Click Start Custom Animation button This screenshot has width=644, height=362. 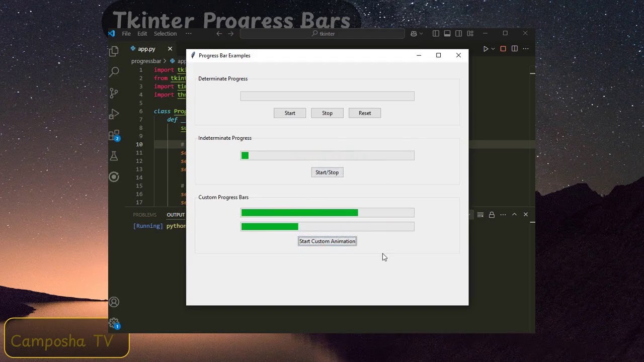coord(327,241)
